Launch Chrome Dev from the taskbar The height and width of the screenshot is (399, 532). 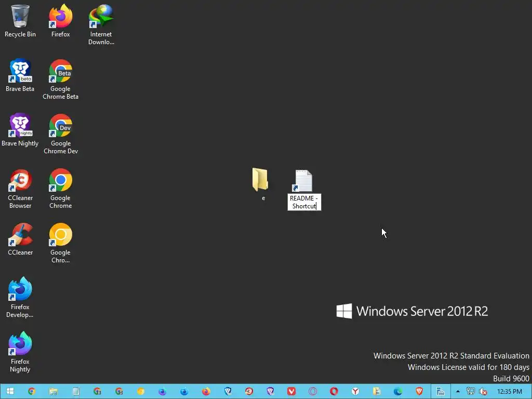pos(119,392)
